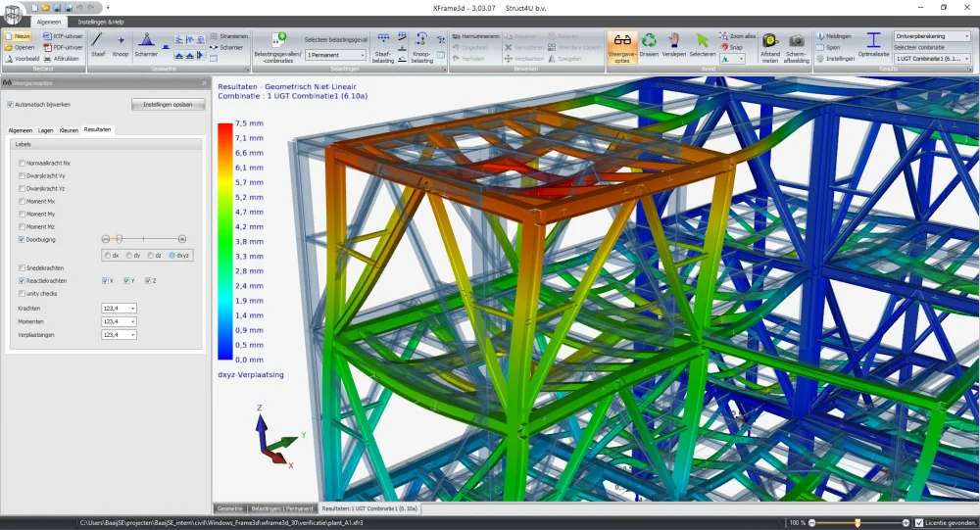
Task: Click the Nieuw button
Action: click(18, 36)
